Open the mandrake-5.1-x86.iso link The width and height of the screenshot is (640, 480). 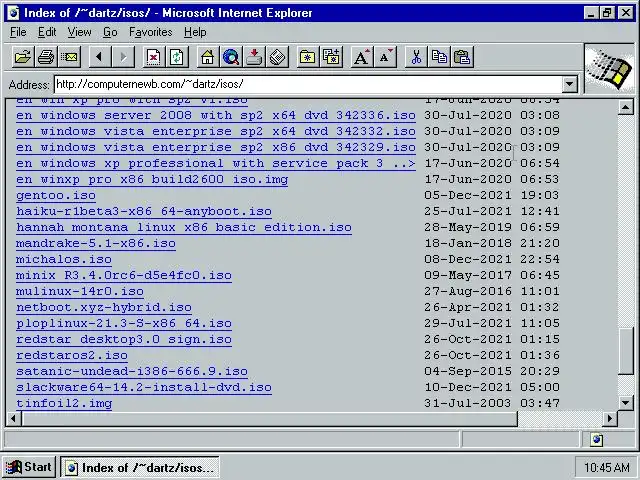click(96, 243)
